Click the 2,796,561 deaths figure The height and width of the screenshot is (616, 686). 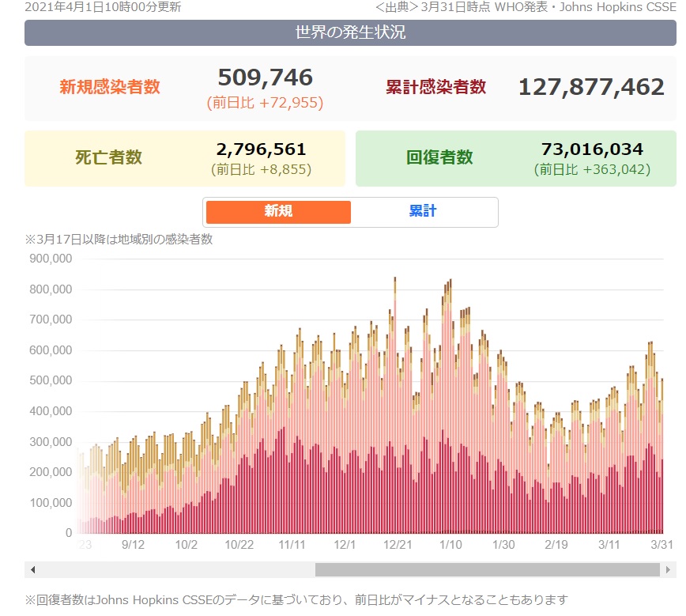coord(261,149)
